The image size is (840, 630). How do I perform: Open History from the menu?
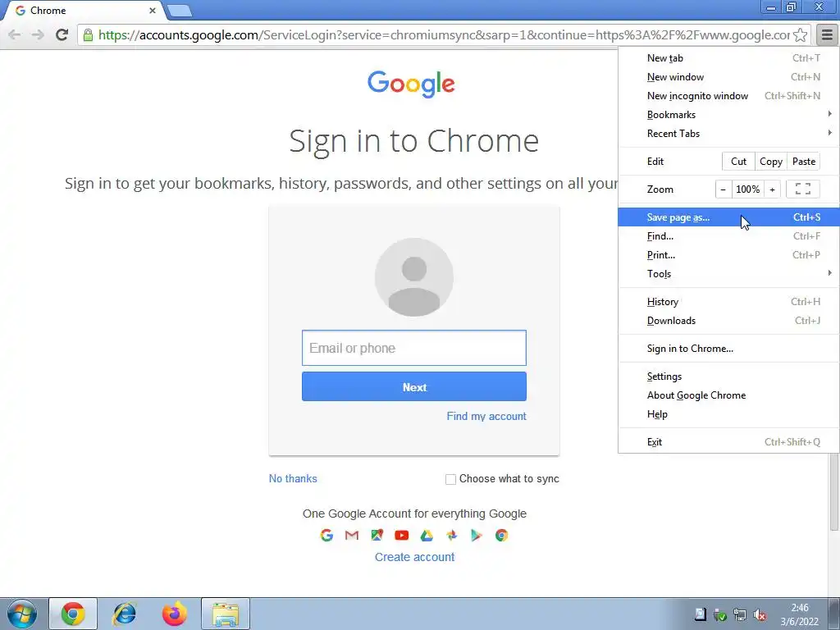pos(728,302)
